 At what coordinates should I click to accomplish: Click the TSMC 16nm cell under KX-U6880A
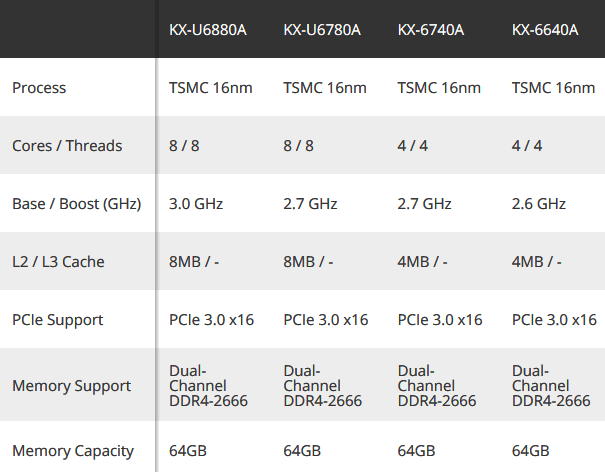click(211, 88)
